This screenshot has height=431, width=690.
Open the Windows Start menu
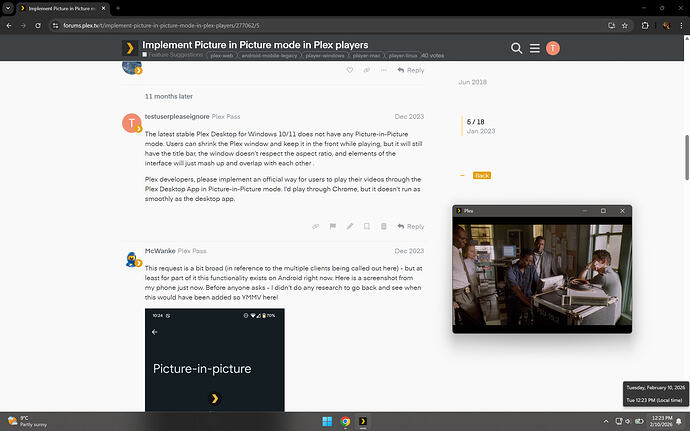tap(327, 421)
